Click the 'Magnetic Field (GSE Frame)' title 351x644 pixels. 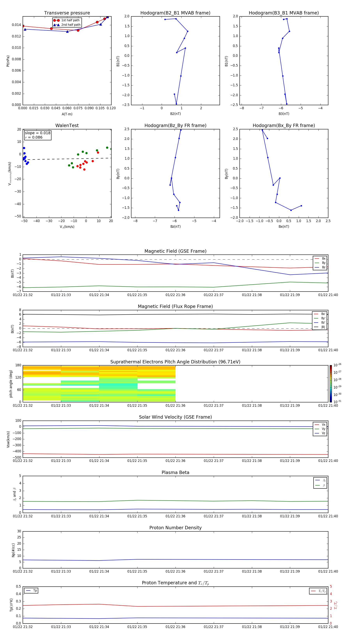click(x=175, y=251)
